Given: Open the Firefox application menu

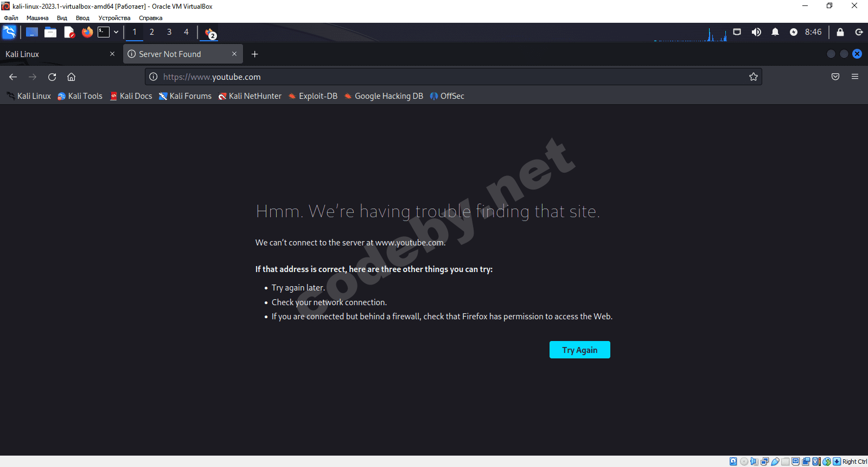Looking at the screenshot, I should tap(855, 77).
